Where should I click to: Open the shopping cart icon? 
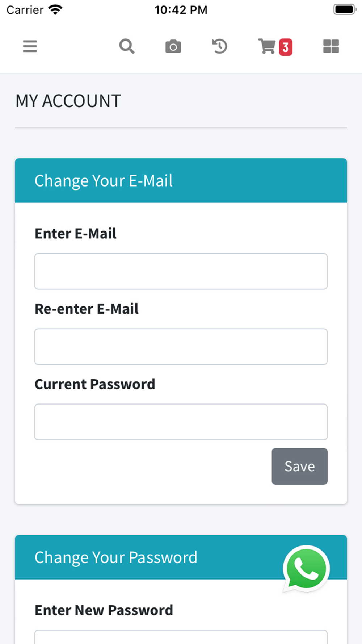(267, 46)
